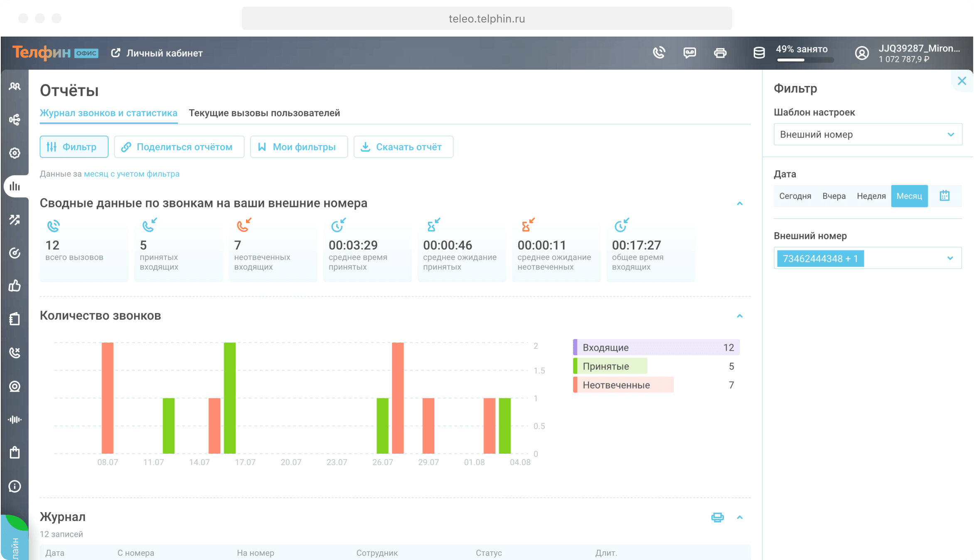The width and height of the screenshot is (974, 560).
Task: Open the thumbs-up icon in sidebar
Action: pyautogui.click(x=15, y=286)
